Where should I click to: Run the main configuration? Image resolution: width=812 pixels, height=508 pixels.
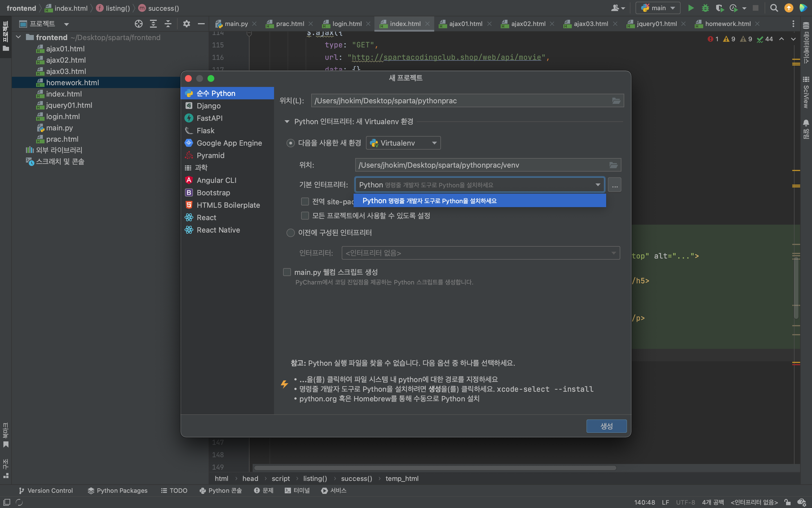(x=690, y=8)
